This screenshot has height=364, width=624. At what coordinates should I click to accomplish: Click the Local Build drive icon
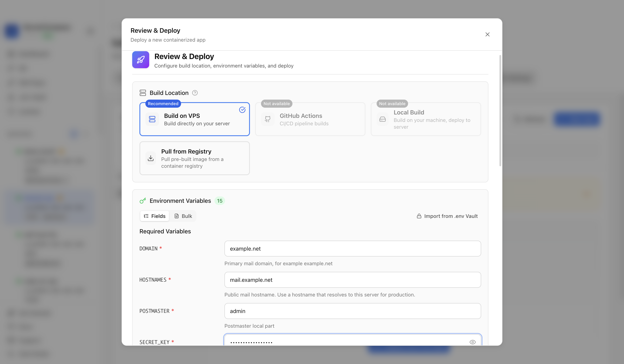pyautogui.click(x=383, y=119)
